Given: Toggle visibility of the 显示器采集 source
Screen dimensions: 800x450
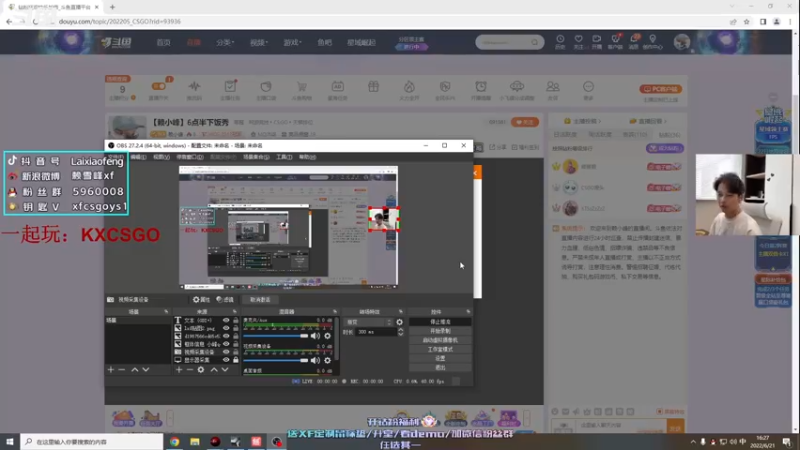Looking at the screenshot, I should pyautogui.click(x=226, y=360).
